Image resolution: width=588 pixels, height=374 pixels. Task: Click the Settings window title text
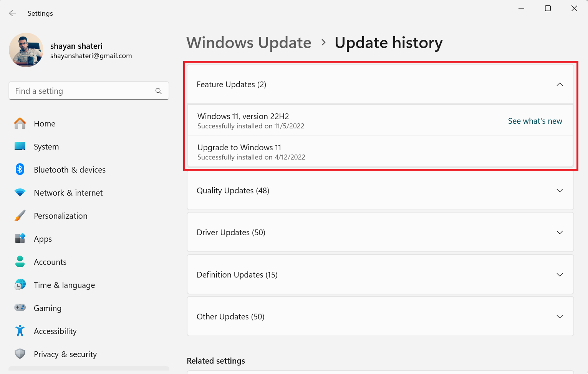pyautogui.click(x=40, y=13)
